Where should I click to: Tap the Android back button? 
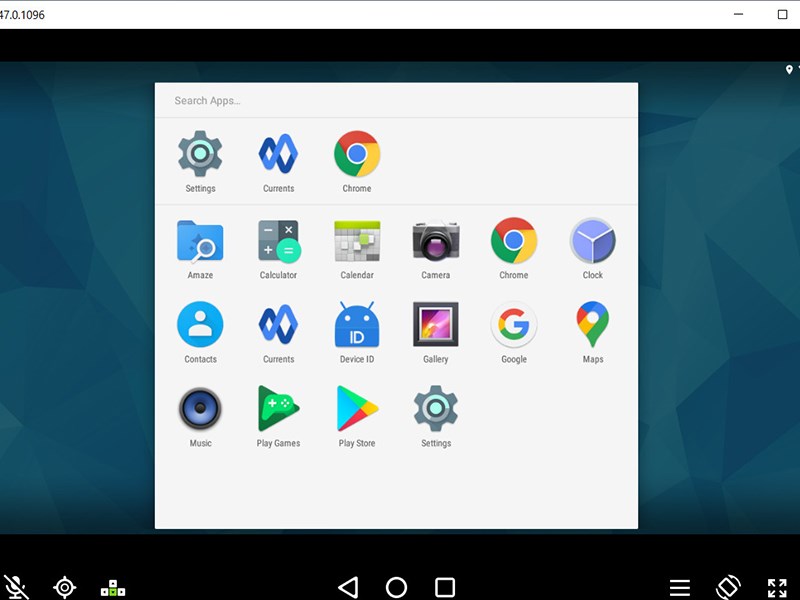click(x=348, y=587)
